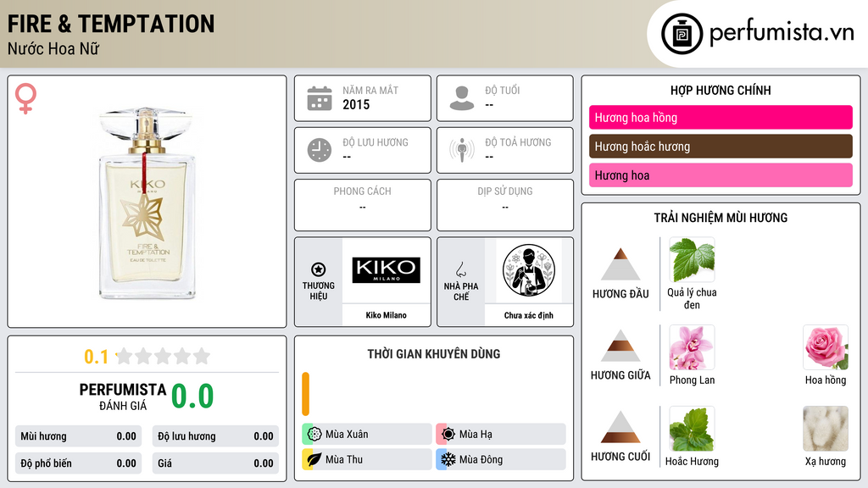This screenshot has height=488, width=868.
Task: Click the FIRE & TEMPTATION title
Action: pyautogui.click(x=111, y=24)
